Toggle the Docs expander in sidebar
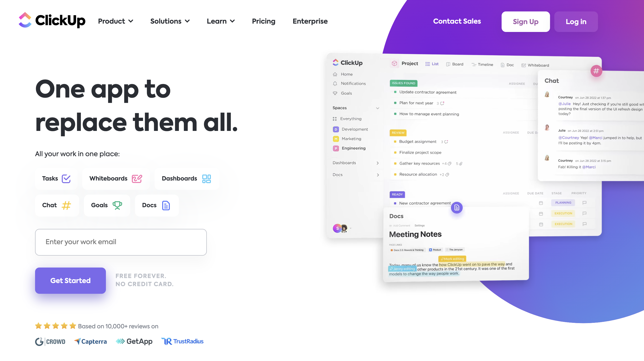Viewport: 644px width, 361px height. tap(378, 174)
